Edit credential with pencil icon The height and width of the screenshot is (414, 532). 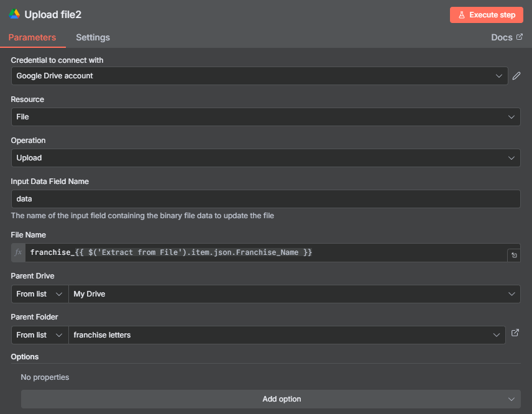[x=516, y=76]
